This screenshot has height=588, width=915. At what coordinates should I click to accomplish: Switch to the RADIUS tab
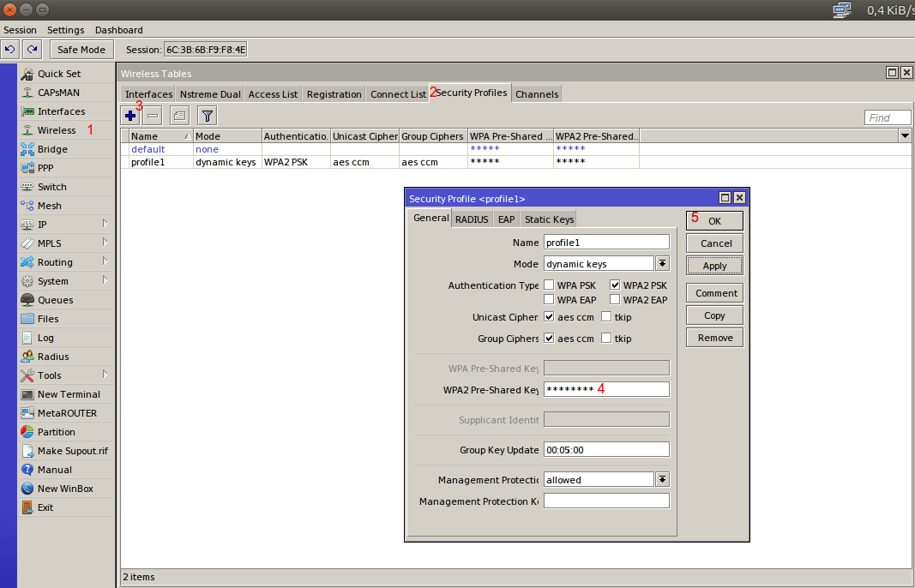pyautogui.click(x=472, y=219)
